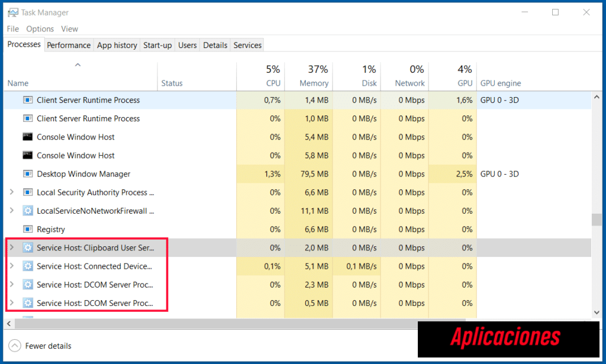The width and height of the screenshot is (606, 364).
Task: Click icon of Console Window Host using 5,4 MB
Action: (27, 137)
